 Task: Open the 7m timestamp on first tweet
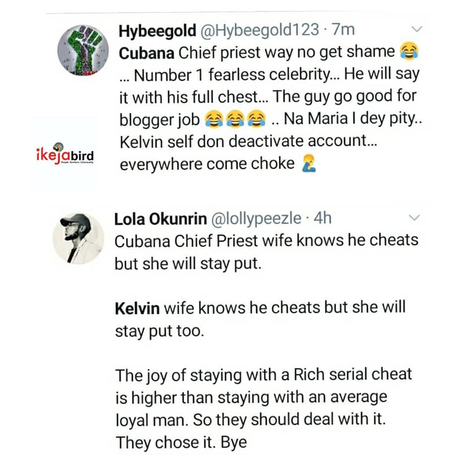pos(343,30)
